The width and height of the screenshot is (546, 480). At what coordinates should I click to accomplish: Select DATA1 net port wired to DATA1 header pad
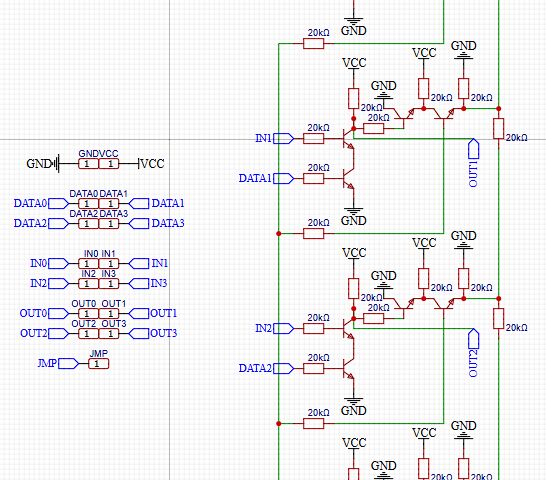click(x=139, y=203)
